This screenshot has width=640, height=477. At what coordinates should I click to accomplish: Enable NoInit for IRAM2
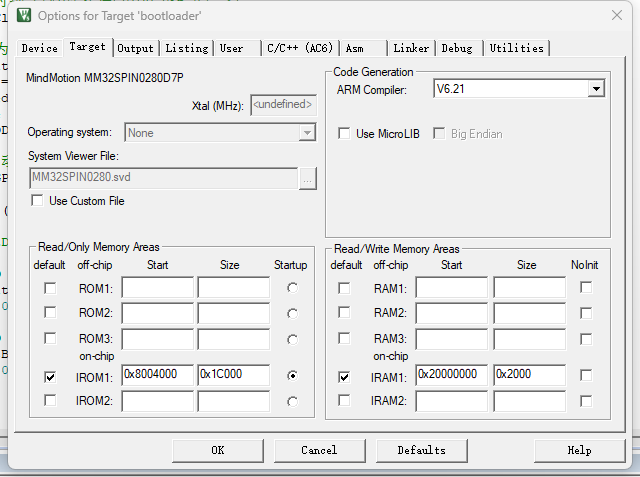coord(586,401)
